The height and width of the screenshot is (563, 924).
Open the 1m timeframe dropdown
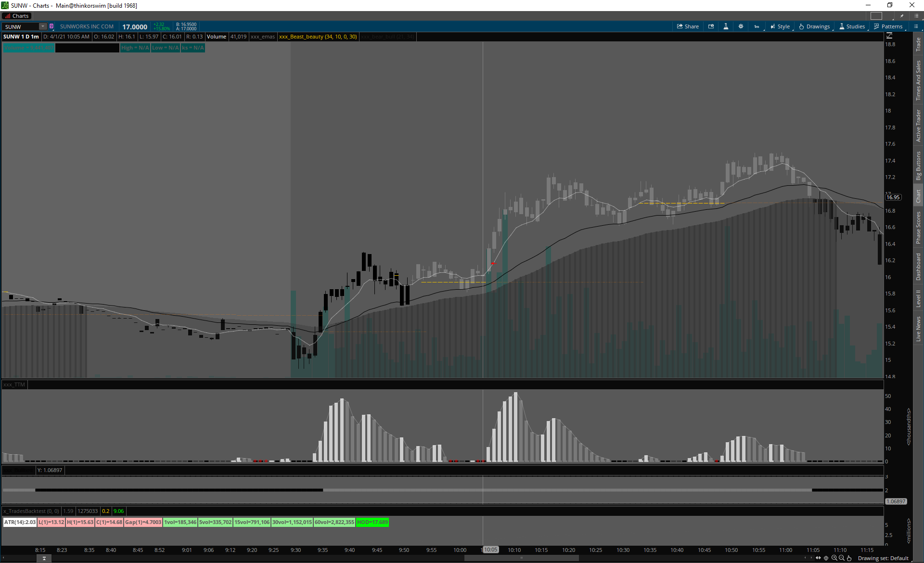click(x=757, y=26)
